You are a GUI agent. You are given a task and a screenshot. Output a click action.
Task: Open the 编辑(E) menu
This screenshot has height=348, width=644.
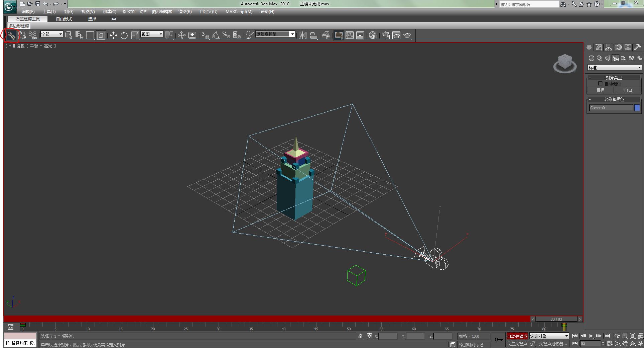28,12
